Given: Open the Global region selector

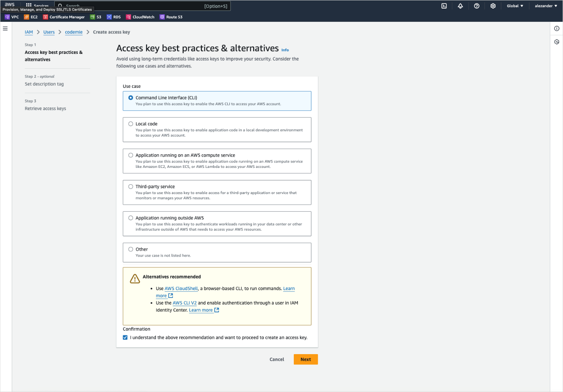Looking at the screenshot, I should 515,6.
